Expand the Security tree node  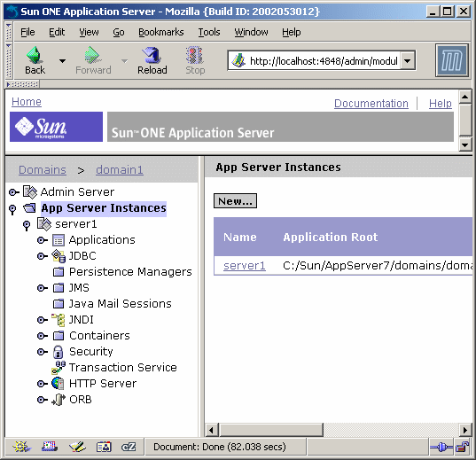point(43,352)
